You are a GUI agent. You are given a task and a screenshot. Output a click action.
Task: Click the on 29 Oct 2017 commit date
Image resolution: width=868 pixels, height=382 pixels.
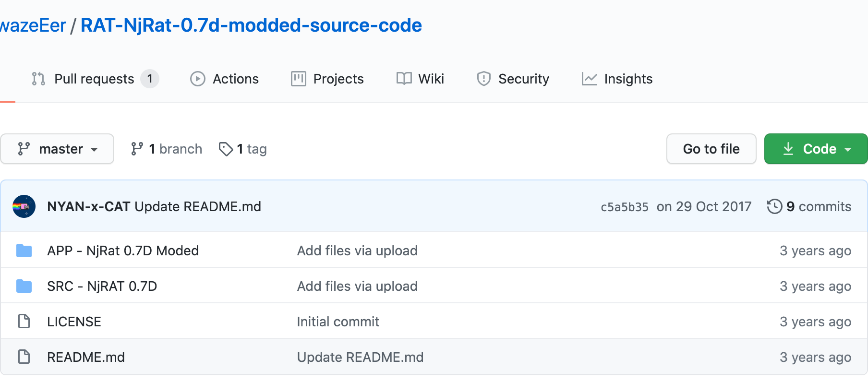pos(704,206)
